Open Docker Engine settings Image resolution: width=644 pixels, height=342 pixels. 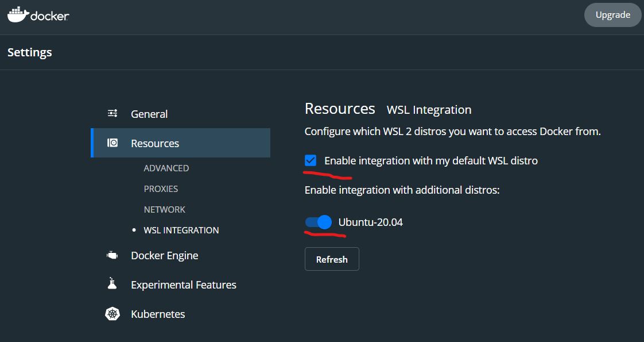165,256
